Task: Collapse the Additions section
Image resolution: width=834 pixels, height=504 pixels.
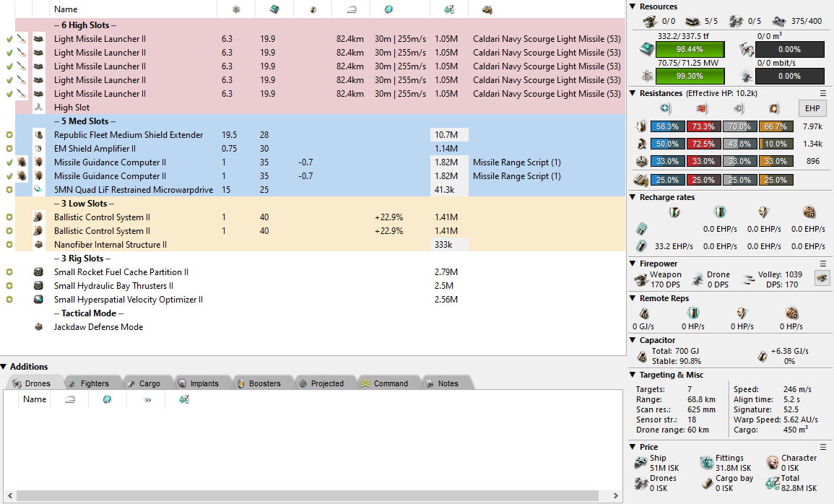Action: [x=4, y=367]
